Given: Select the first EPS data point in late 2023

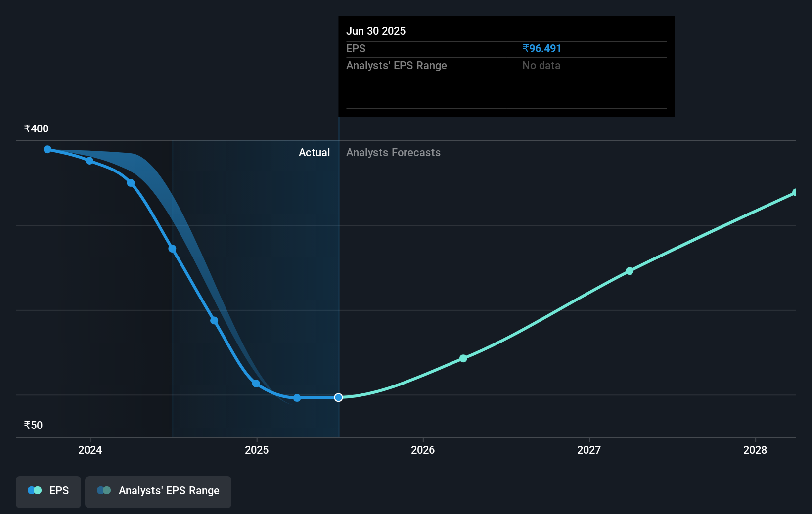Looking at the screenshot, I should coord(47,149).
